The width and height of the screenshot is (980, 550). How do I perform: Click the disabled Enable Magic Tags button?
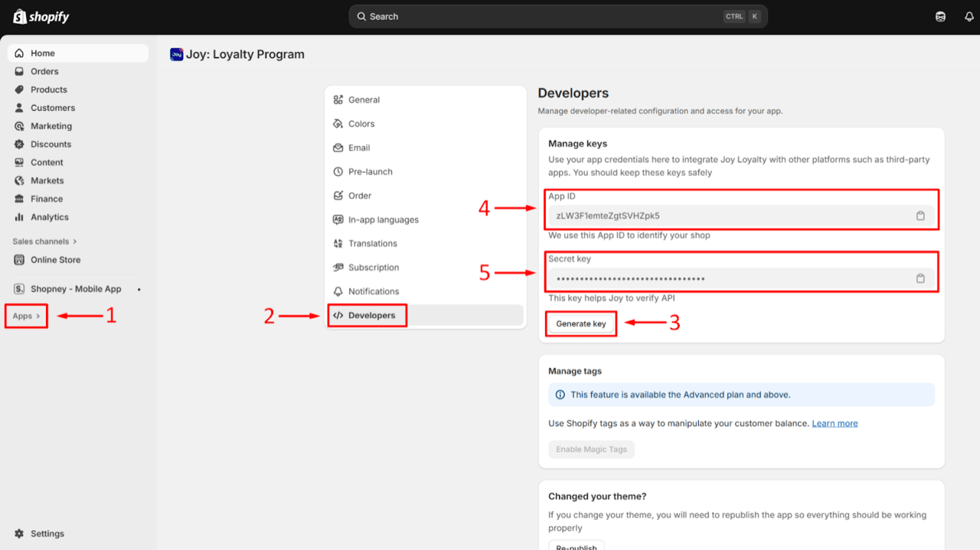[592, 449]
